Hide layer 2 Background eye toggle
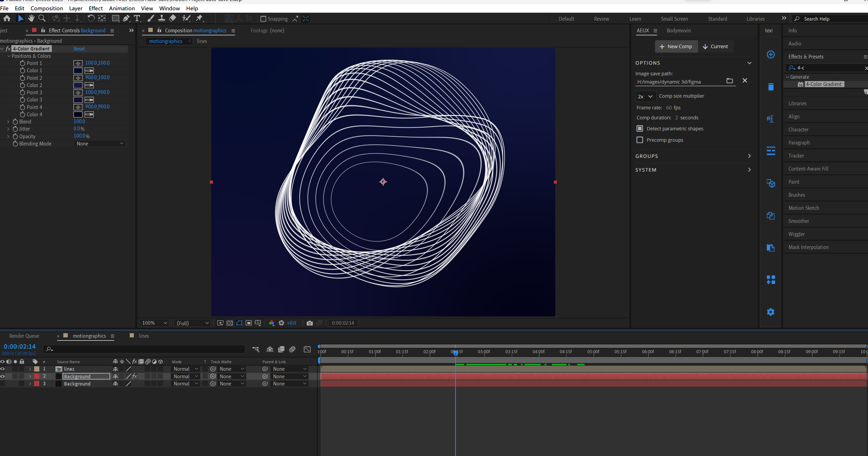 point(3,377)
